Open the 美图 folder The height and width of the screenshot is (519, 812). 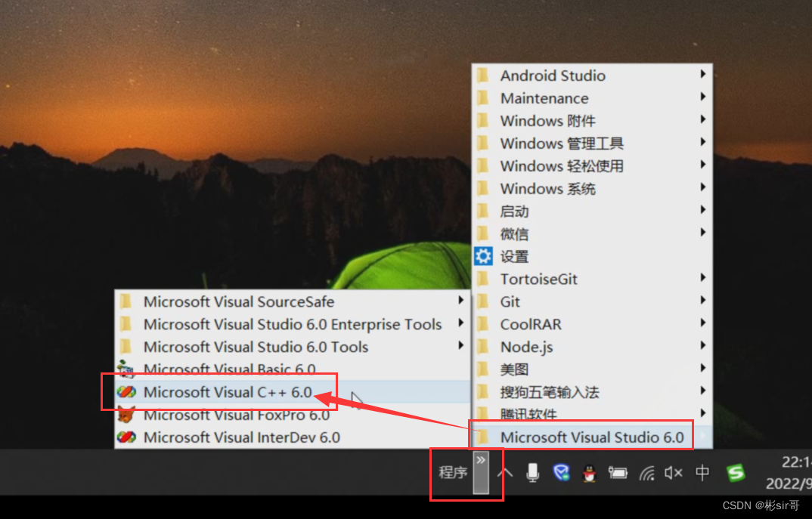pyautogui.click(x=592, y=369)
